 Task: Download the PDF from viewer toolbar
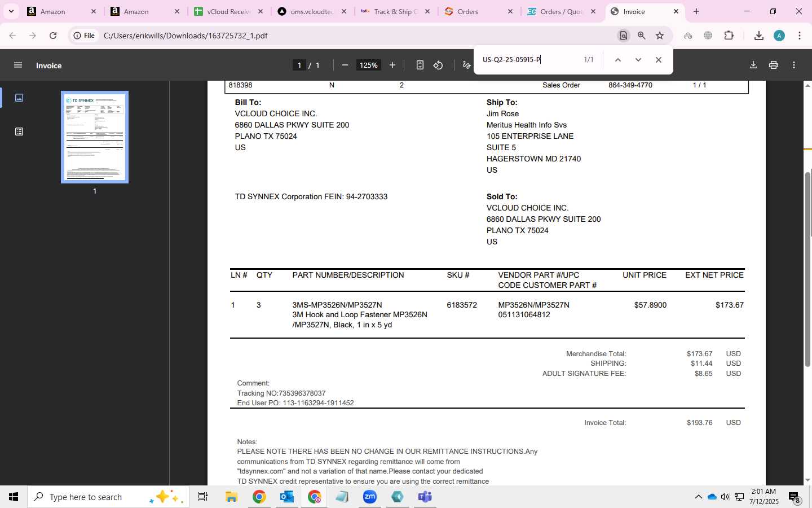pos(753,65)
